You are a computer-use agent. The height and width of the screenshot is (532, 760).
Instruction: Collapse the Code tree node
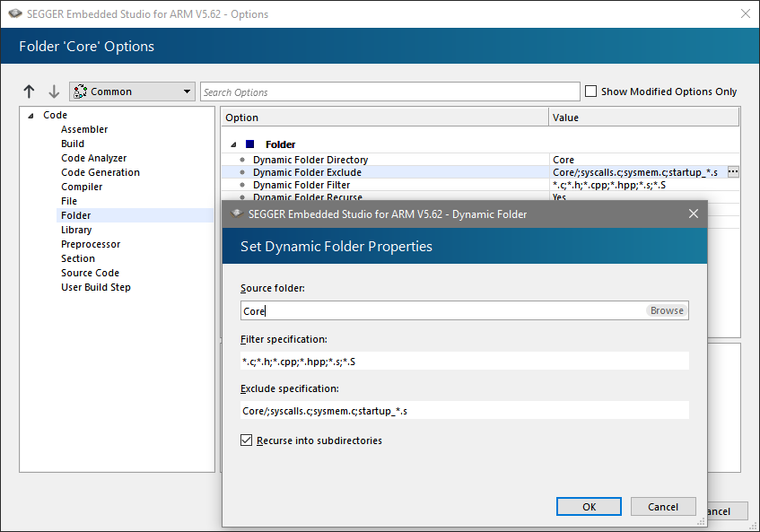(31, 115)
